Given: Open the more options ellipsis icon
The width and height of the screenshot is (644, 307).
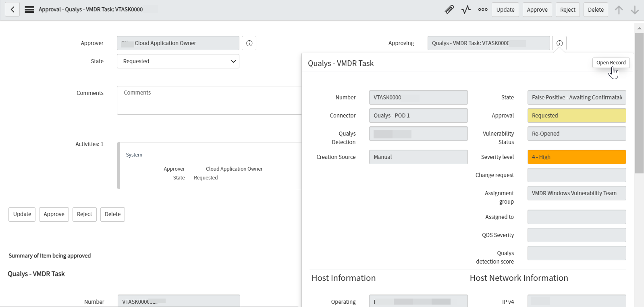Looking at the screenshot, I should pyautogui.click(x=483, y=10).
